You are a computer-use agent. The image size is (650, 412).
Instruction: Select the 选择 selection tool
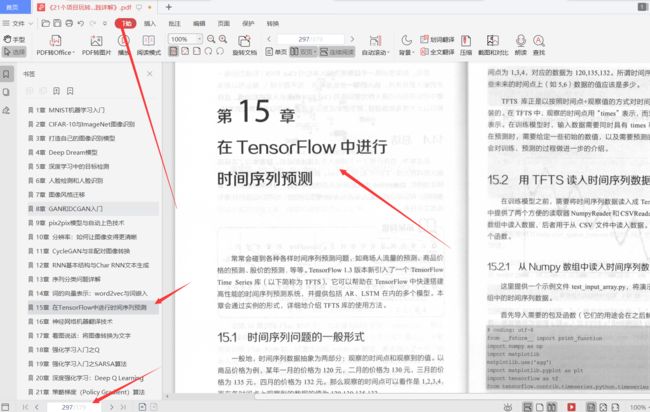14,52
